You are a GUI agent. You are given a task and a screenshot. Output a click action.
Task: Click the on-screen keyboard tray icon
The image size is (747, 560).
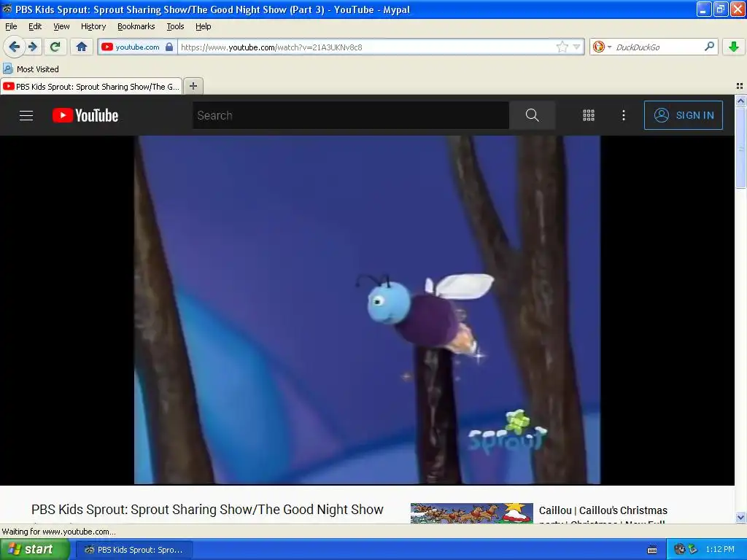(652, 550)
